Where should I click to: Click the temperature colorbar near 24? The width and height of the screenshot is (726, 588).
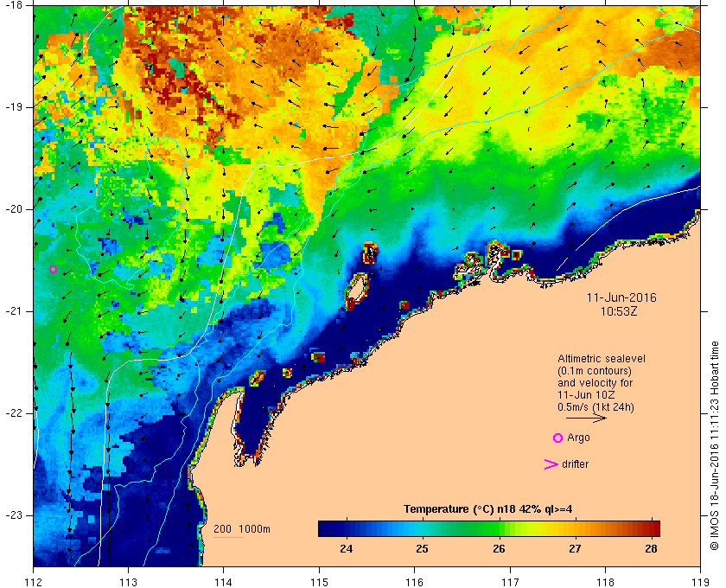(x=347, y=528)
